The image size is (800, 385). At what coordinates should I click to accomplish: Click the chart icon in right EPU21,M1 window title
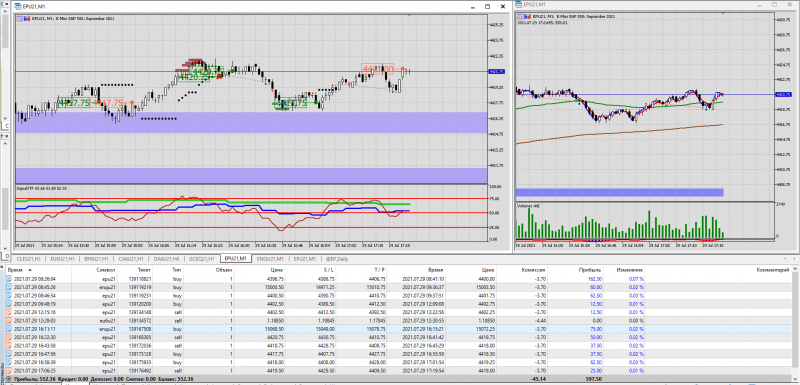[519, 5]
